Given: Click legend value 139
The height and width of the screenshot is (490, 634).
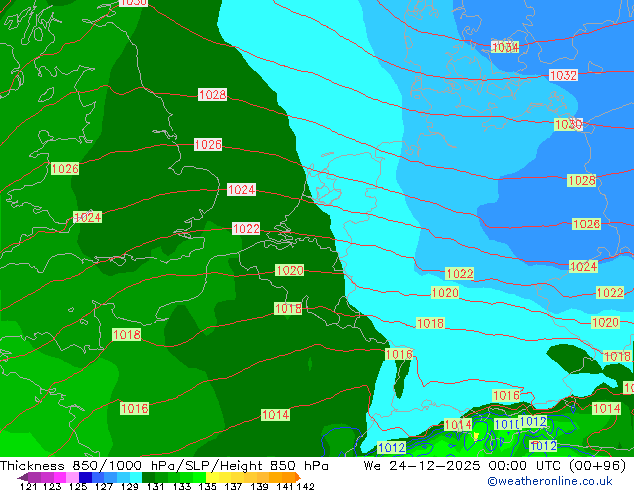Looking at the screenshot, I should tap(259, 486).
